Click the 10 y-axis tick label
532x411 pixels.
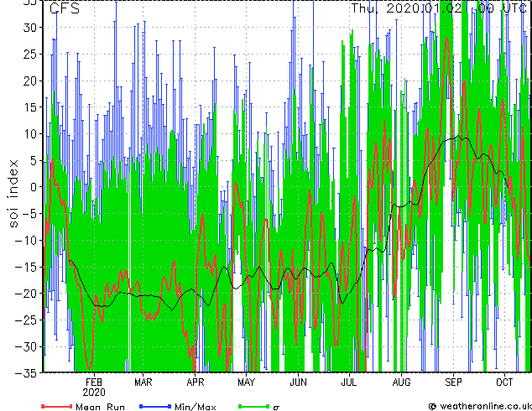click(x=30, y=134)
